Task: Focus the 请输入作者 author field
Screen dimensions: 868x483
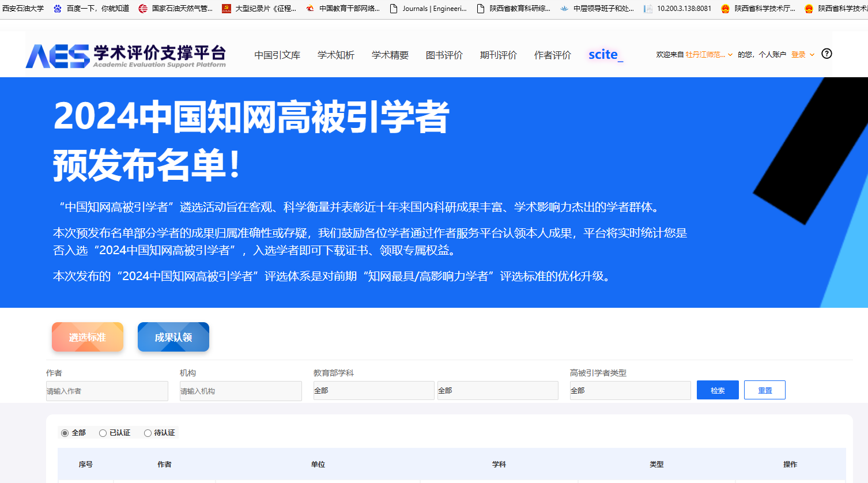Action: (107, 391)
